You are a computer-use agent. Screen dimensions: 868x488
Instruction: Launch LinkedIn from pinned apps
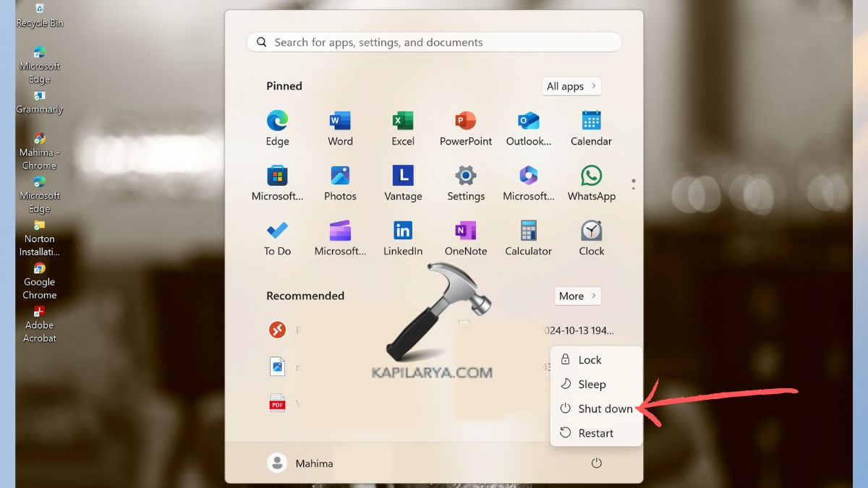pyautogui.click(x=403, y=238)
